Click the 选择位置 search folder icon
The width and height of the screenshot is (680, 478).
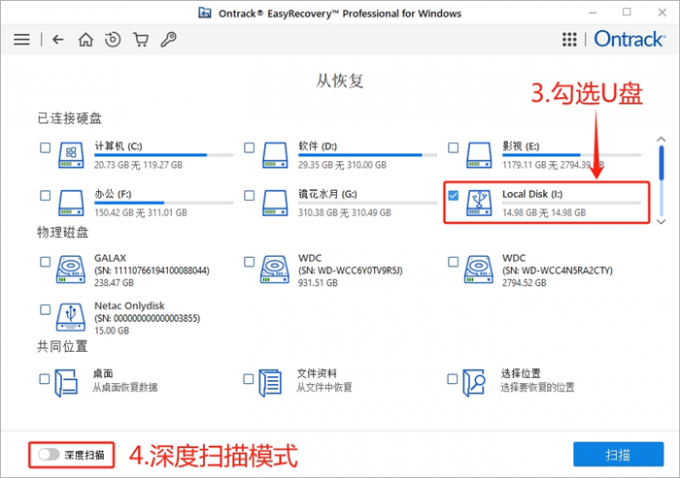pos(474,383)
